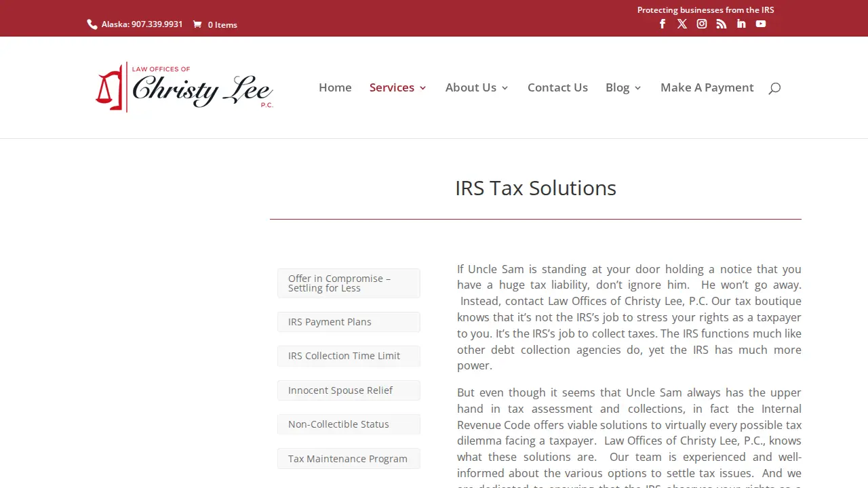
Task: Click the shopping cart icon
Action: (x=197, y=24)
